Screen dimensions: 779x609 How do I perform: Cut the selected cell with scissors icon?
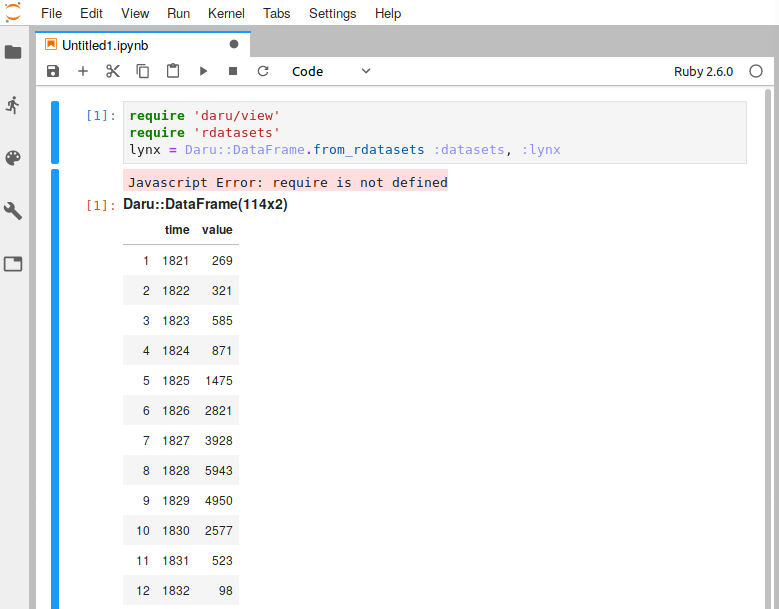[x=113, y=71]
